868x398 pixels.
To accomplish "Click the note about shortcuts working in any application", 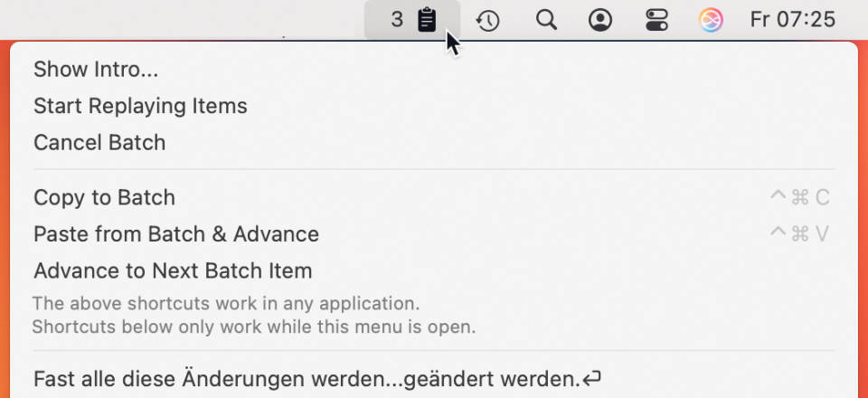I will [226, 303].
